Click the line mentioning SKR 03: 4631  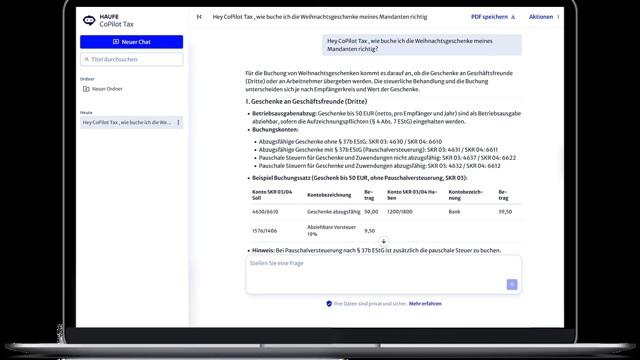pyautogui.click(x=378, y=150)
